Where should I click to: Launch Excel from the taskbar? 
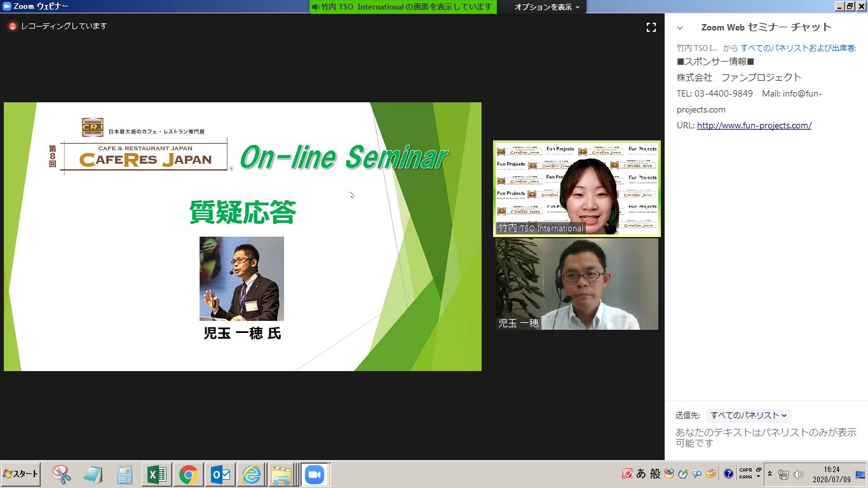pos(156,475)
